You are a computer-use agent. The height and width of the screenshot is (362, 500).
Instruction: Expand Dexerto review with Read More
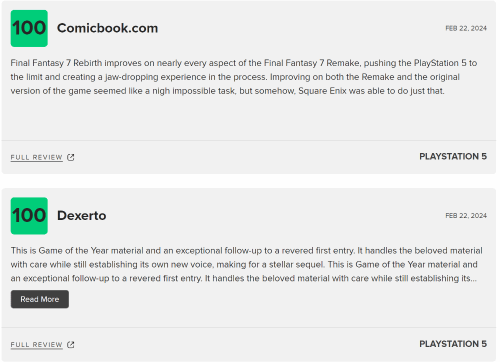[x=40, y=299]
